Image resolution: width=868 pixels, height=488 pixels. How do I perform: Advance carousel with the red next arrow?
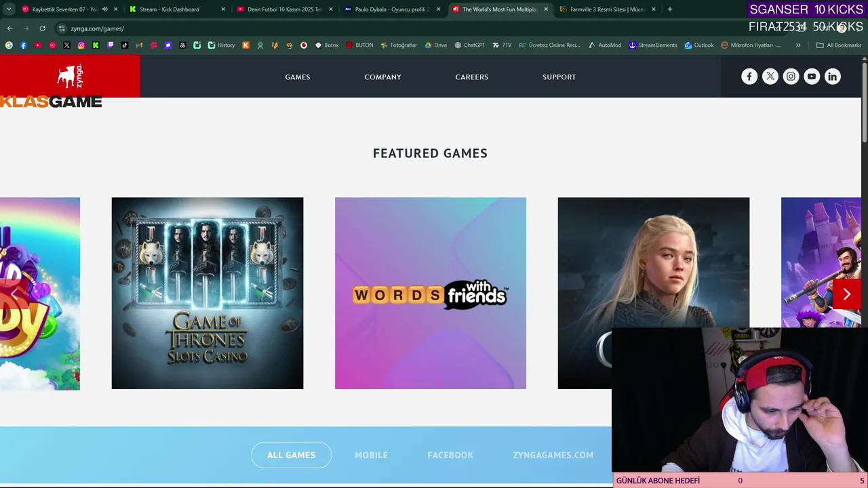(846, 294)
